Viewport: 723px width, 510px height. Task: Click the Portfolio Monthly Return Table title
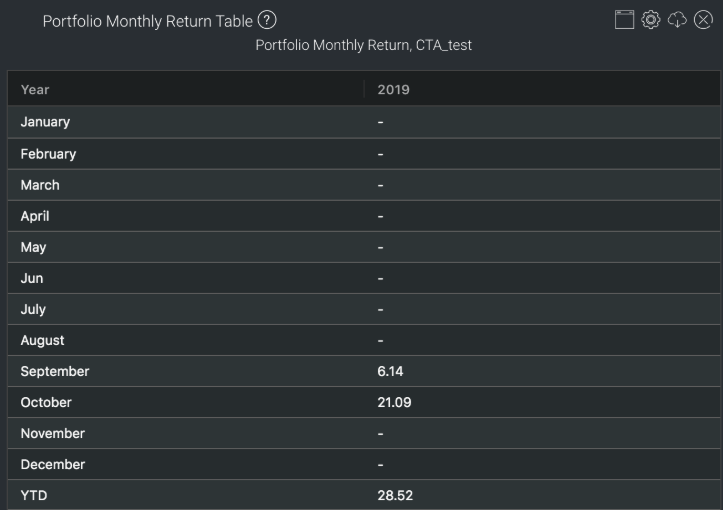(148, 21)
